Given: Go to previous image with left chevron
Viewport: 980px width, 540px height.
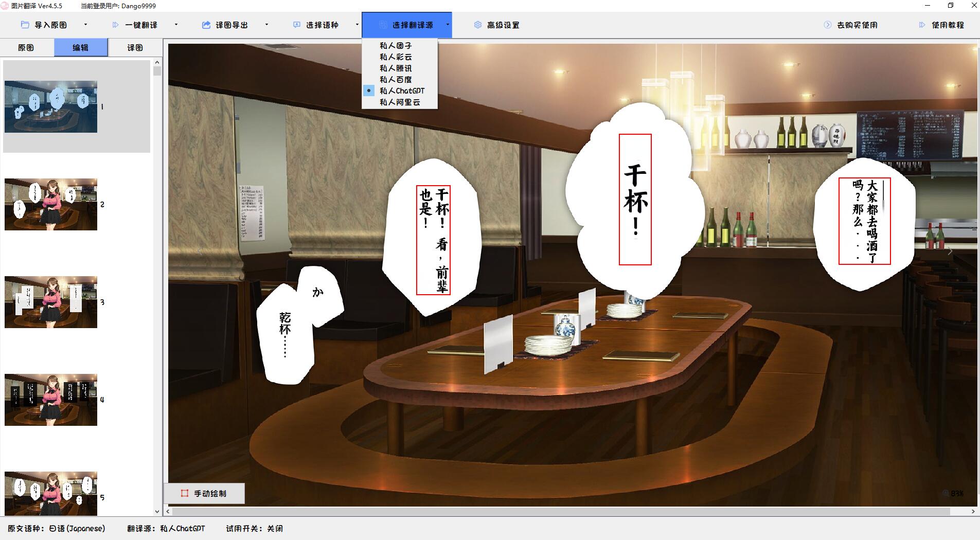Looking at the screenshot, I should 200,251.
